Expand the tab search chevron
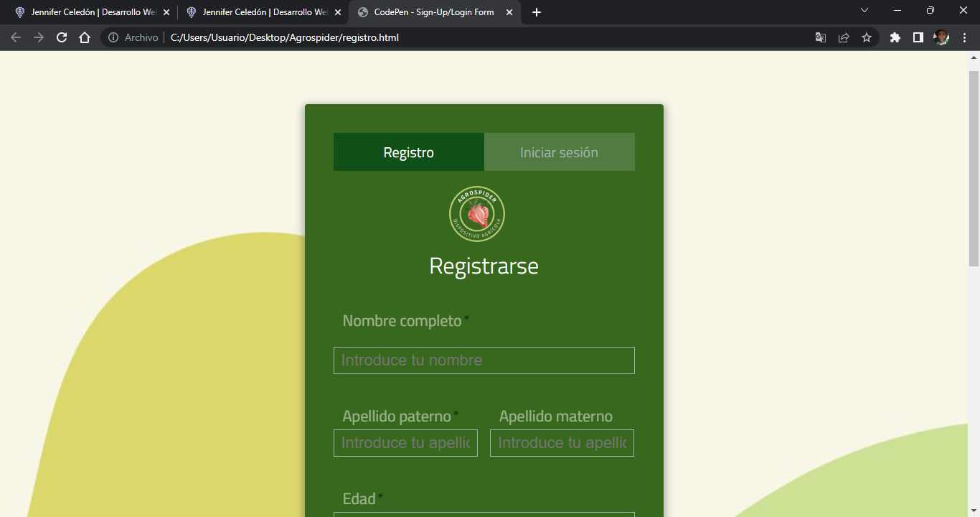This screenshot has width=980, height=517. pyautogui.click(x=864, y=11)
